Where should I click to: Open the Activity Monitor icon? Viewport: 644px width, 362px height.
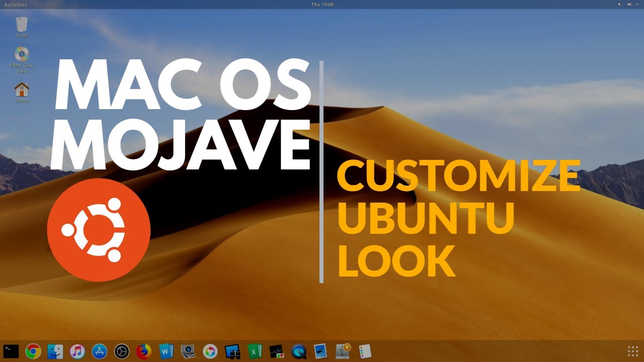tap(277, 351)
